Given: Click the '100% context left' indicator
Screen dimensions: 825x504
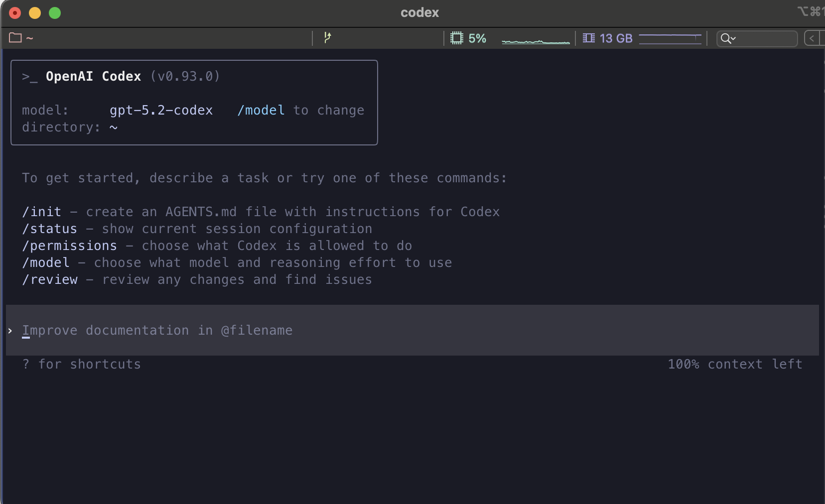Looking at the screenshot, I should tap(735, 364).
